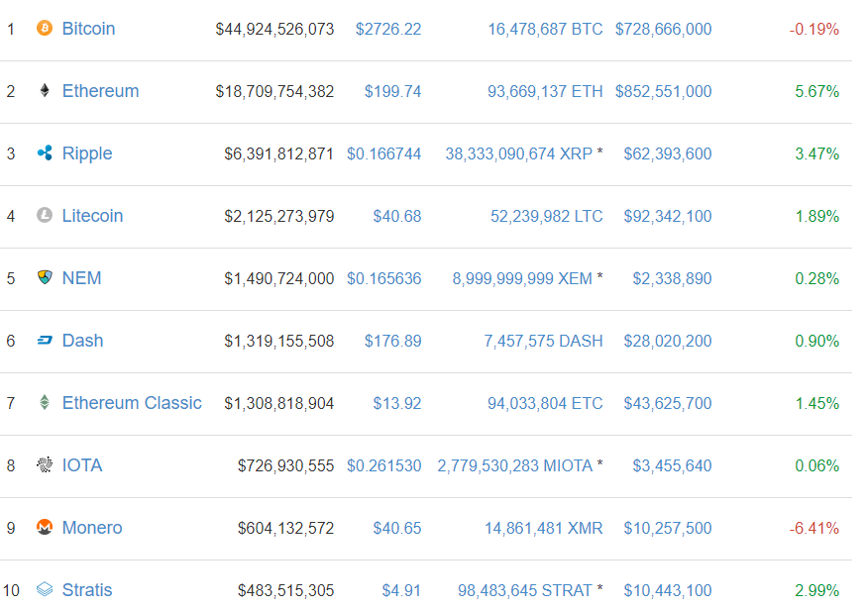Select Dash market cap $1,319,155,508
The image size is (868, 610).
tap(279, 342)
